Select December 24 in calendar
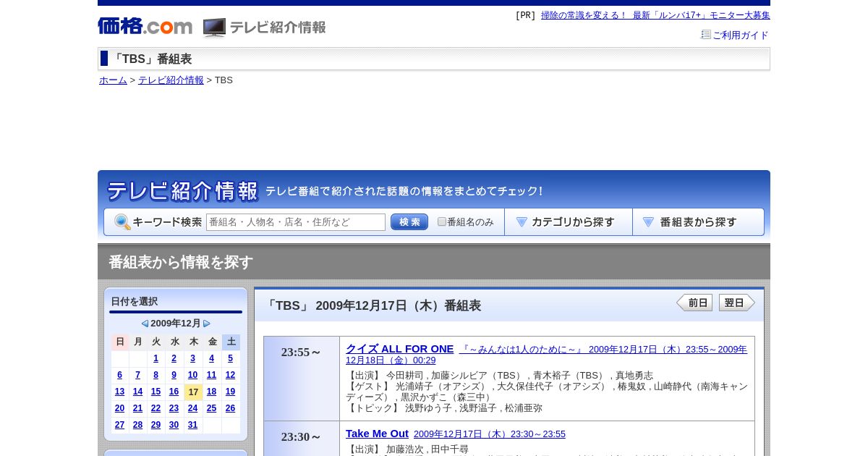The image size is (868, 456). click(x=192, y=408)
